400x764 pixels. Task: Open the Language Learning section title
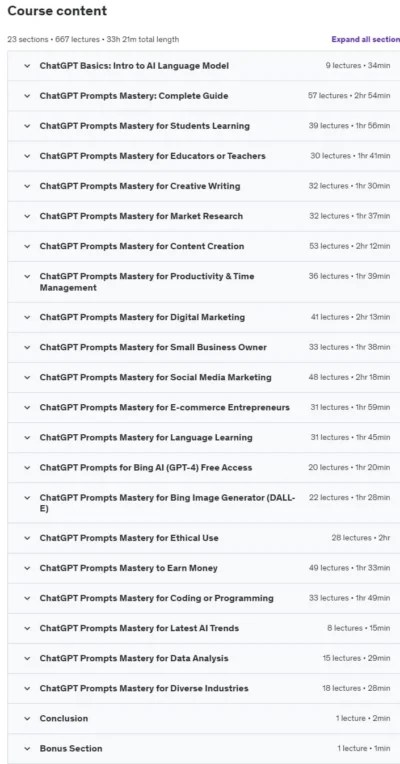point(146,438)
